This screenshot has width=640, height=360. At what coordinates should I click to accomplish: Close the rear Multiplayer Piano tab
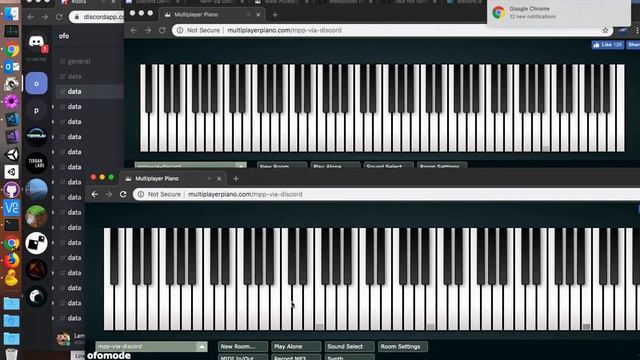point(258,15)
